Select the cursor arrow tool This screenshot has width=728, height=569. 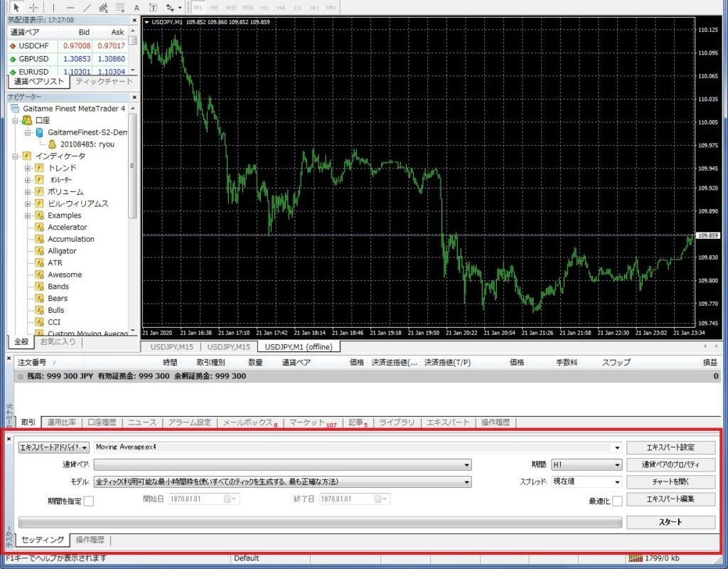[x=17, y=7]
